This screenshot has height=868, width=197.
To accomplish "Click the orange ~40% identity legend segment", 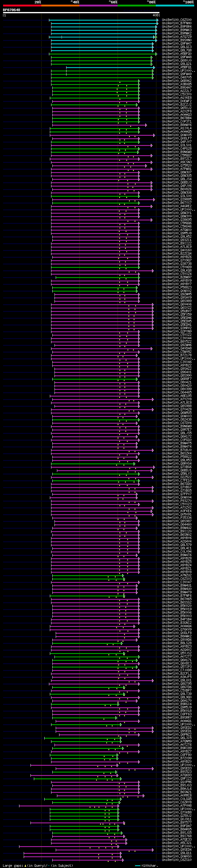I will [61, 6].
